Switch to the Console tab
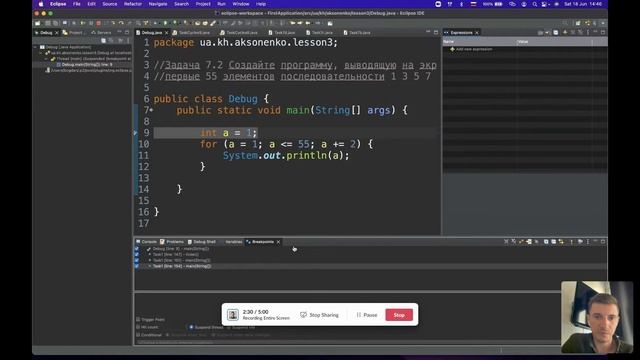Image resolution: width=640 pixels, height=360 pixels. 146,242
